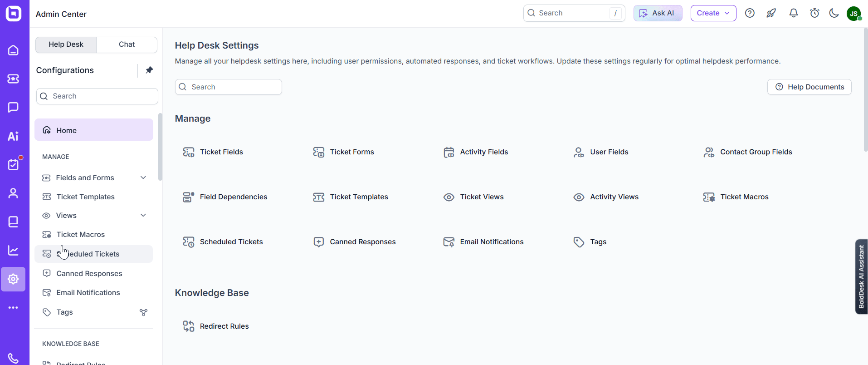Select the Help Desk tab
The image size is (868, 365).
66,44
